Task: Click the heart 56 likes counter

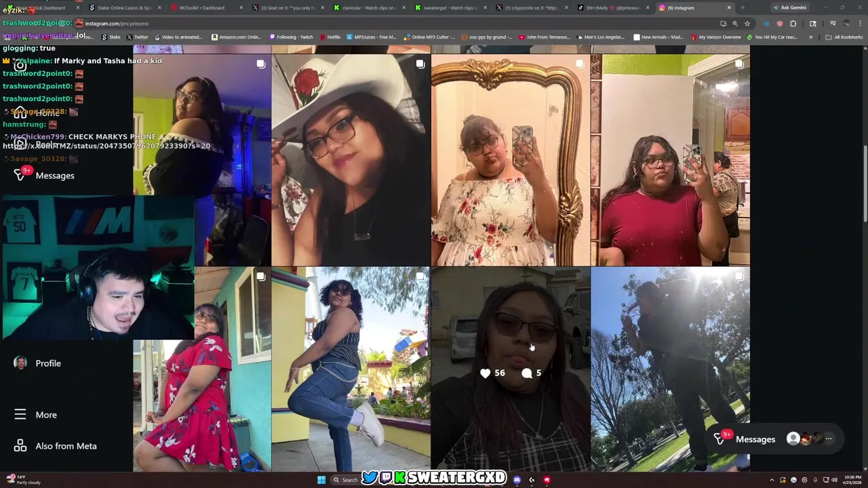Action: tap(492, 373)
